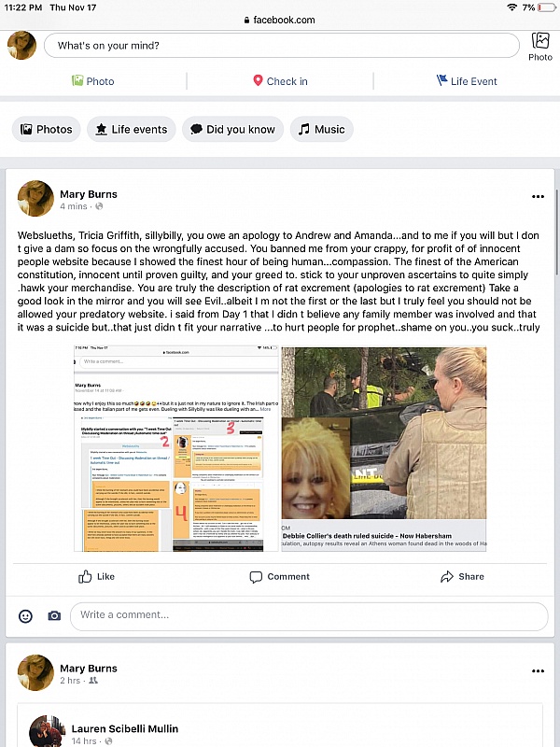Switch to the Photos filter pill

pos(46,129)
